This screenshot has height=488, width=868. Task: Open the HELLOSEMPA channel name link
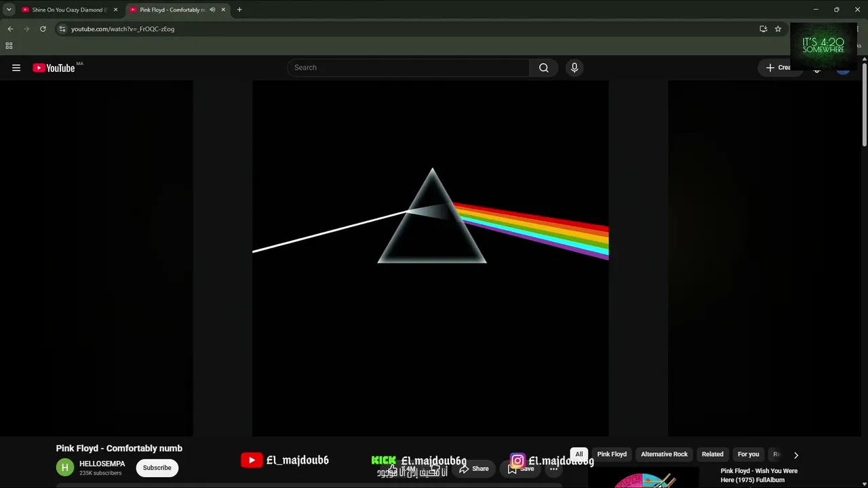[x=102, y=464]
